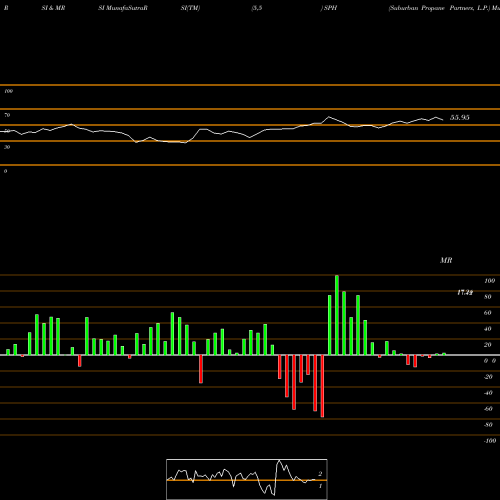Open the mini overview chart thumbnail
500x500 pixels.
point(247,479)
